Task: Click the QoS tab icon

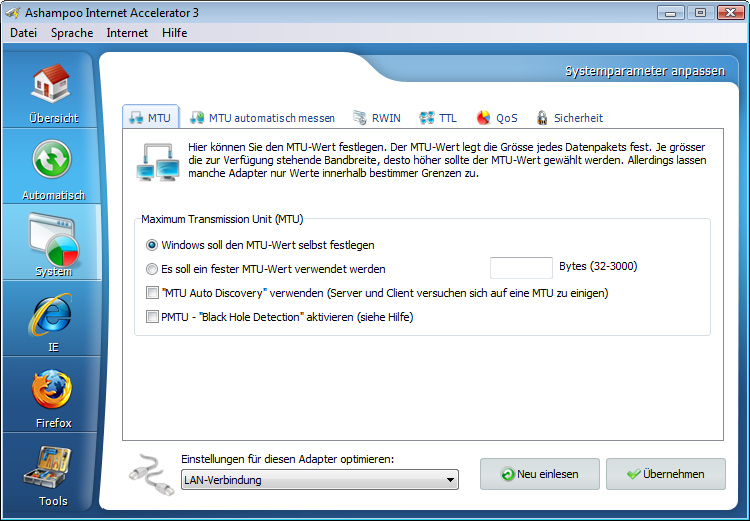Action: click(x=484, y=118)
